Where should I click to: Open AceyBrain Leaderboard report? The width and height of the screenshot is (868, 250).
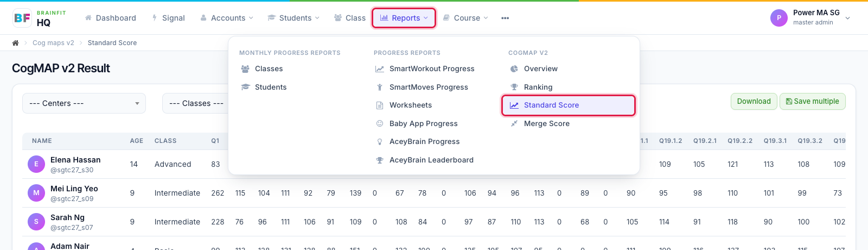[x=425, y=160]
